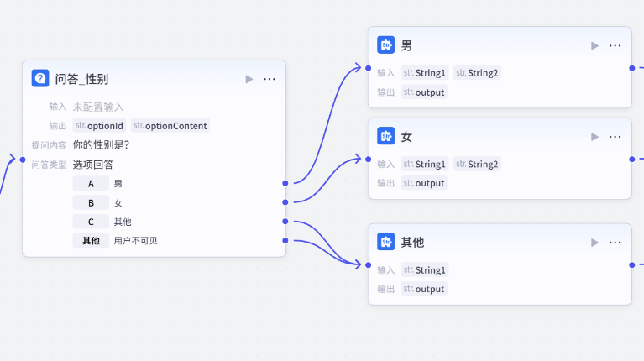
Task: Click String1 input tag in 女 node
Action: [424, 164]
